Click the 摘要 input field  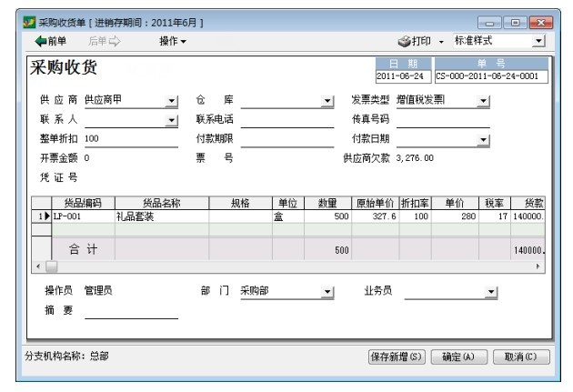click(x=131, y=311)
